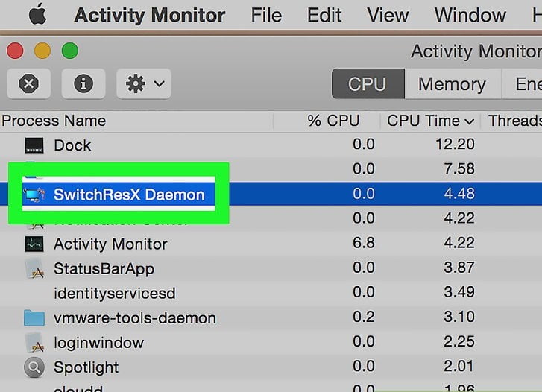Open the Activity Monitor application menu
542x392 pixels.
coord(150,15)
